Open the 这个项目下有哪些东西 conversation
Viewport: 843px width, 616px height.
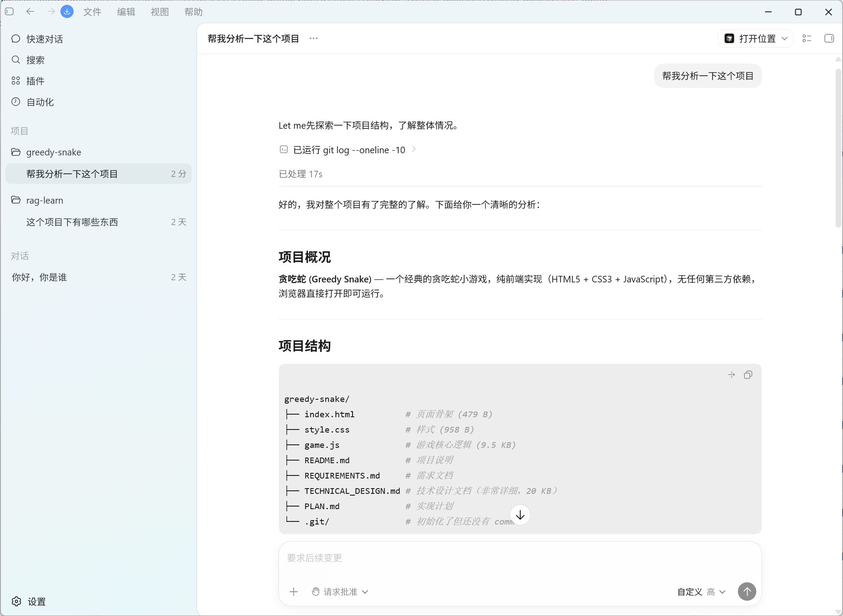pos(99,222)
